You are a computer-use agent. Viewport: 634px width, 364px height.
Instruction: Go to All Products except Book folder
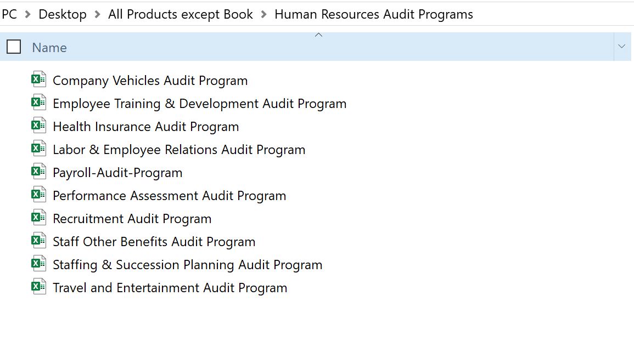(x=181, y=14)
